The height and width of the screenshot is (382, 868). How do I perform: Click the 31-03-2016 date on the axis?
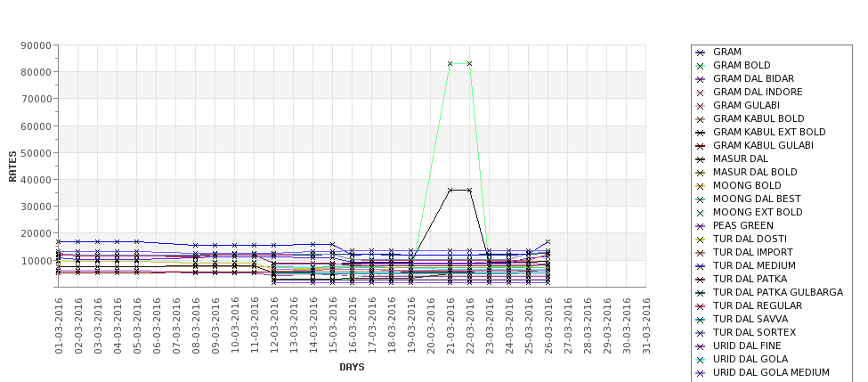[646, 324]
